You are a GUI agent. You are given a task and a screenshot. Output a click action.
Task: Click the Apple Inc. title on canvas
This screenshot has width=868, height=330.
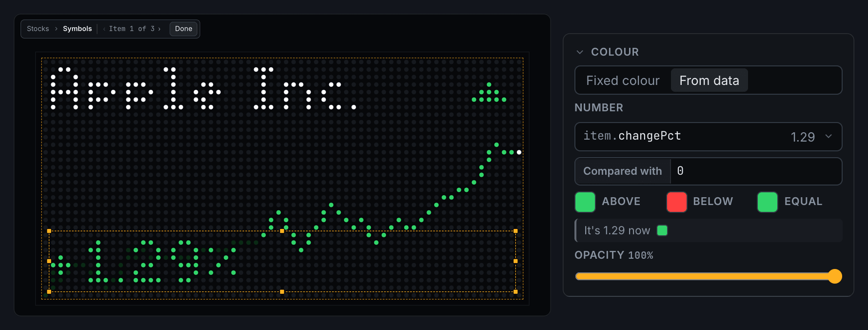[203, 88]
